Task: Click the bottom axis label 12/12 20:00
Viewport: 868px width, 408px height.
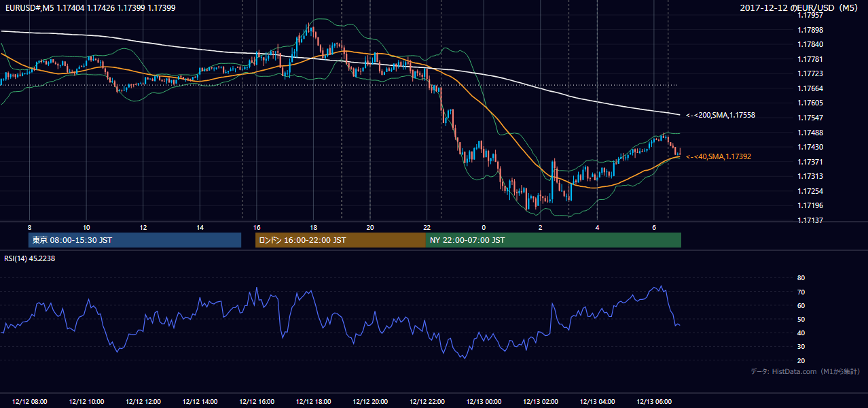Action: (x=370, y=402)
